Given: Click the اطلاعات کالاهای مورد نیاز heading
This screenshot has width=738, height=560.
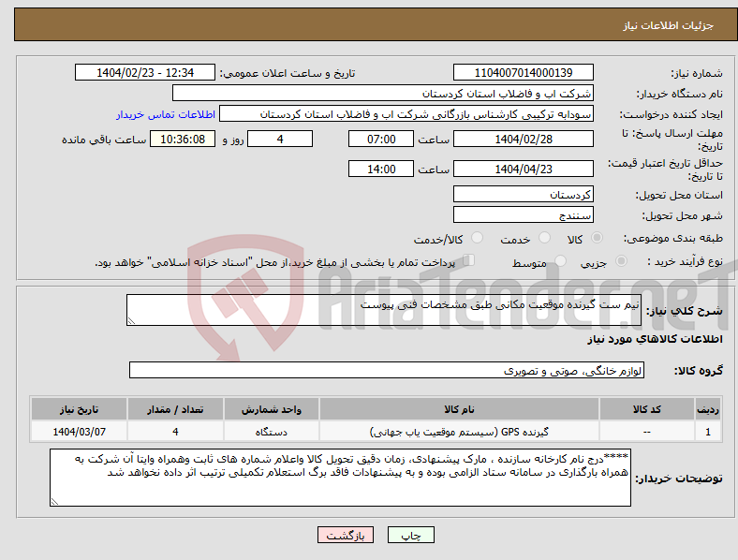Looking at the screenshot, I should click(655, 339).
